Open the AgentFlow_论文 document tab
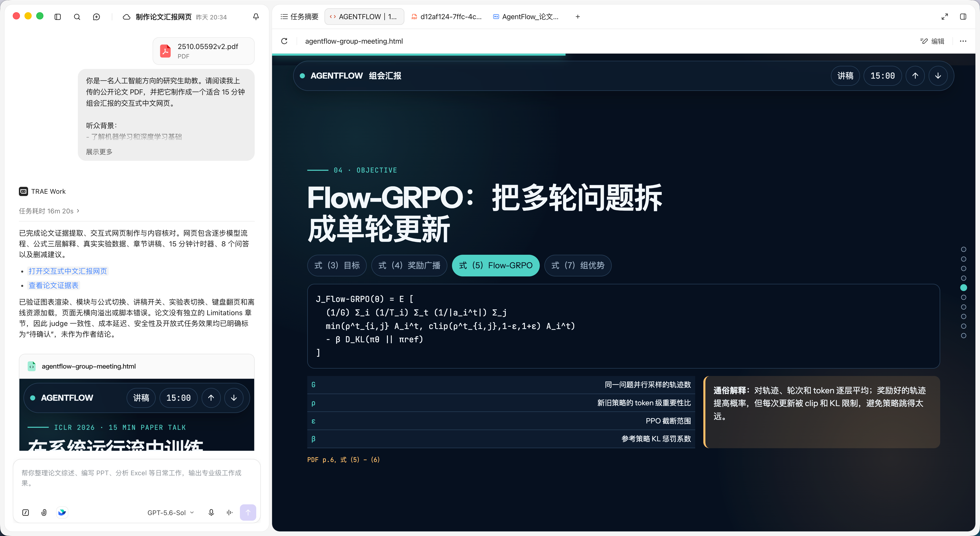Viewport: 980px width, 536px height. click(526, 17)
